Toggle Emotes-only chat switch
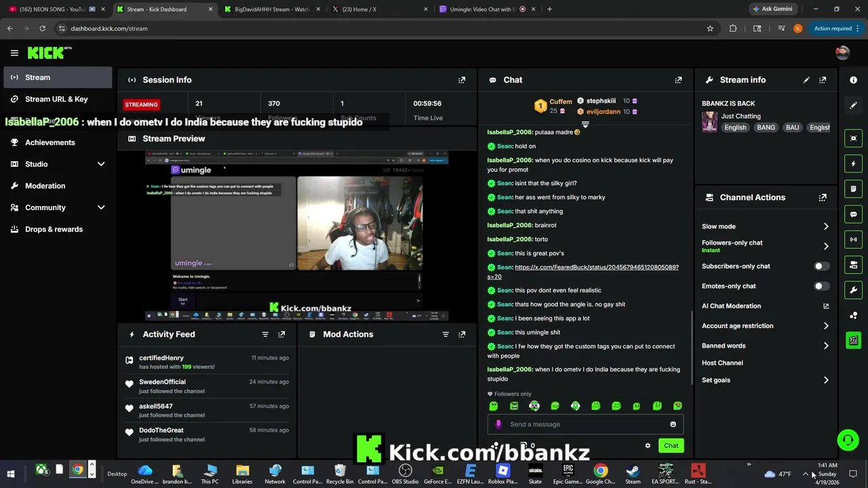Viewport: 868px width, 488px height. pos(821,286)
